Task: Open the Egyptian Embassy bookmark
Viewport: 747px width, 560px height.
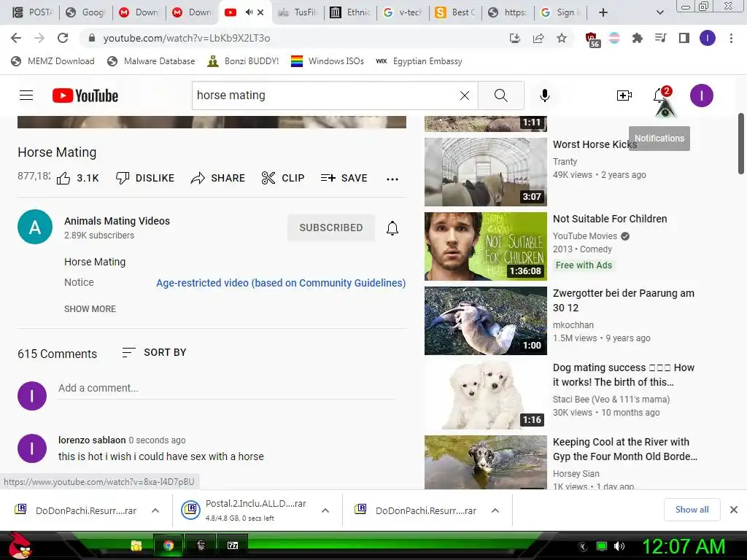Action: 419,61
